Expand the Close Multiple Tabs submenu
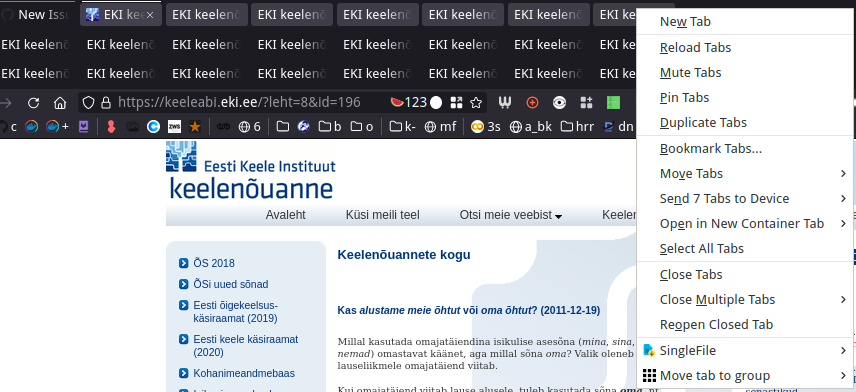Image resolution: width=856 pixels, height=392 pixels. tap(746, 300)
